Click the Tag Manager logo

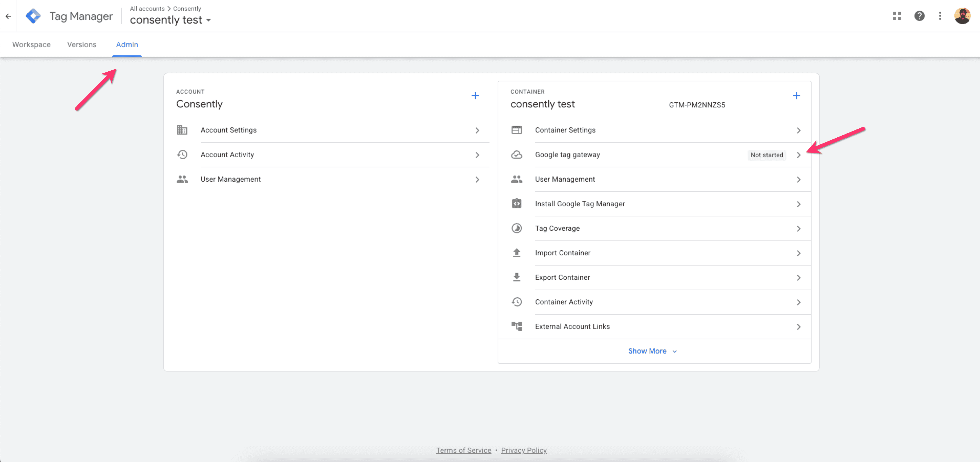pyautogui.click(x=33, y=16)
